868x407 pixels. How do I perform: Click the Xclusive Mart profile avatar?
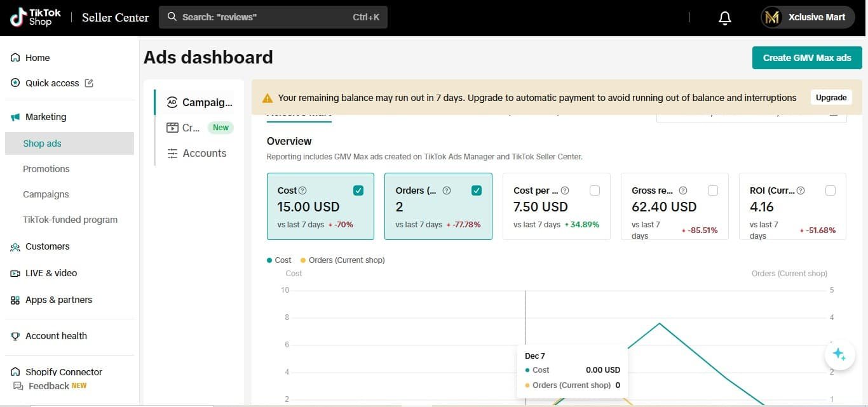tap(772, 17)
